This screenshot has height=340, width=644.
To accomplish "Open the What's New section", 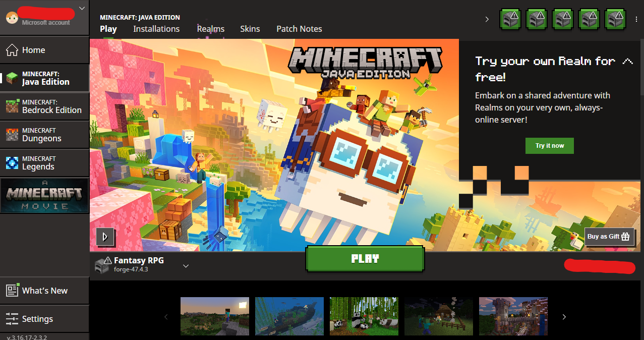I will click(x=44, y=291).
